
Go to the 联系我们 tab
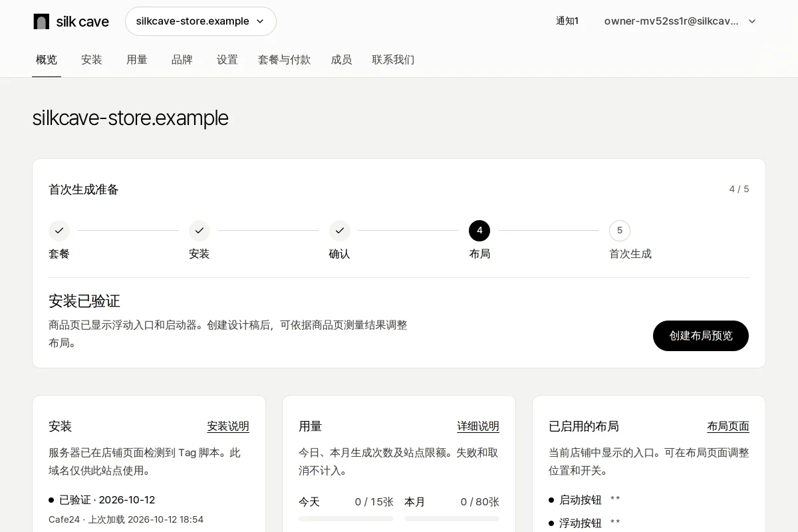point(393,60)
